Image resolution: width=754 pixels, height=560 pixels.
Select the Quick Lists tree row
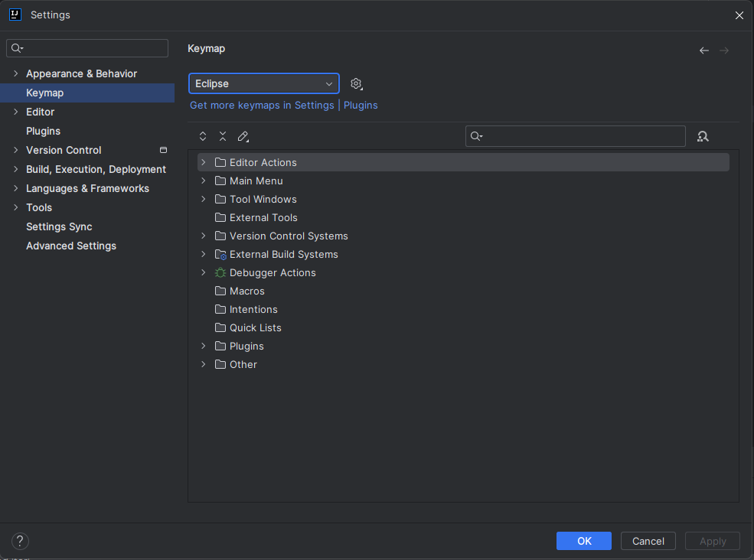click(x=464, y=328)
